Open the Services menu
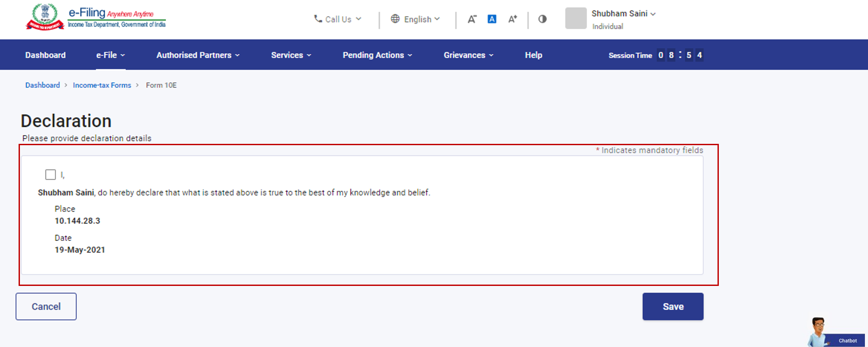The width and height of the screenshot is (868, 347). point(291,55)
